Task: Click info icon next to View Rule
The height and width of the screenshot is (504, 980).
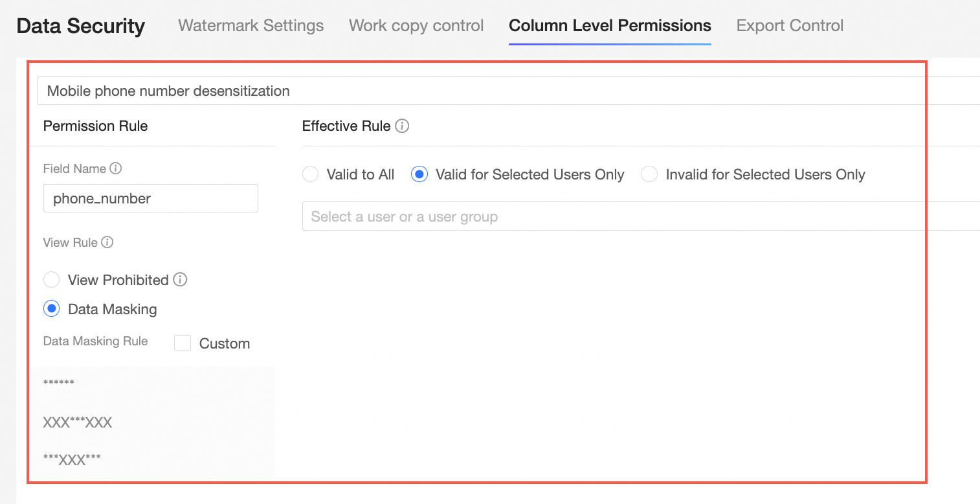Action: [x=107, y=242]
